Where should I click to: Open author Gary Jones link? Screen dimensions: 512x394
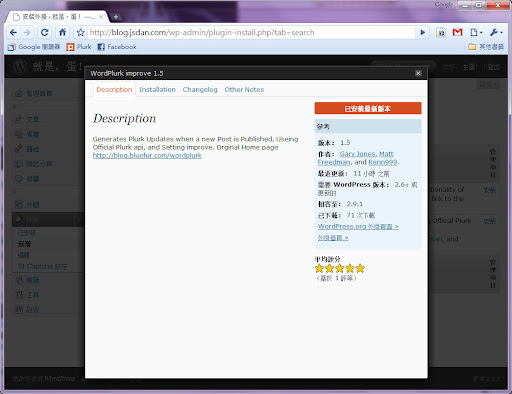click(x=357, y=154)
